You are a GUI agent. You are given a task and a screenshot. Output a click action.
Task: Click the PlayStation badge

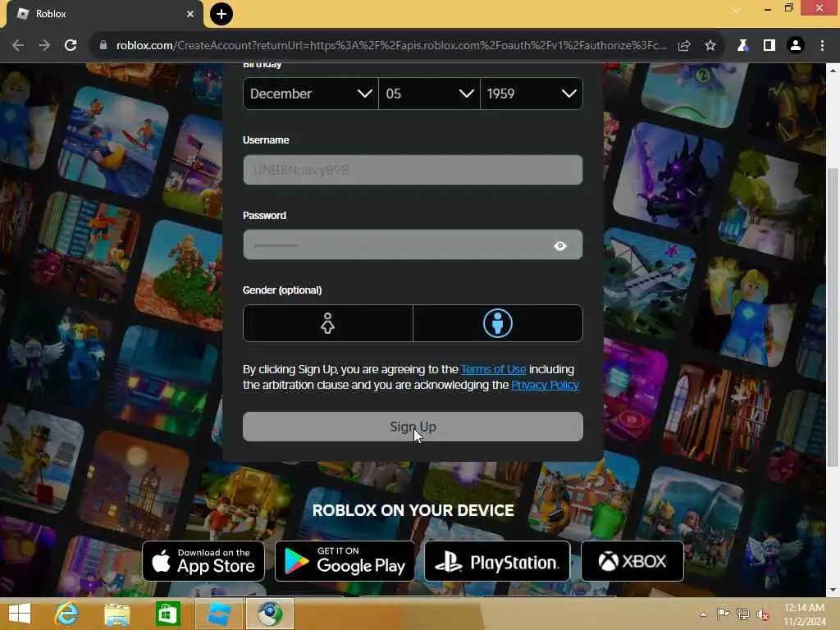497,561
